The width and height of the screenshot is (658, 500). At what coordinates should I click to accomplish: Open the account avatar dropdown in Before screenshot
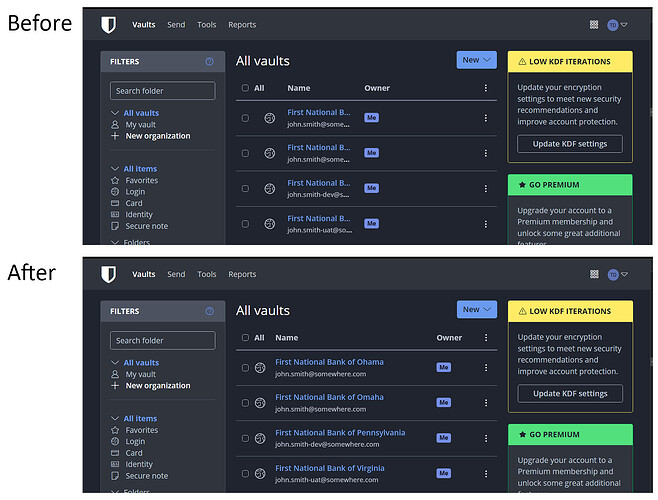click(617, 25)
